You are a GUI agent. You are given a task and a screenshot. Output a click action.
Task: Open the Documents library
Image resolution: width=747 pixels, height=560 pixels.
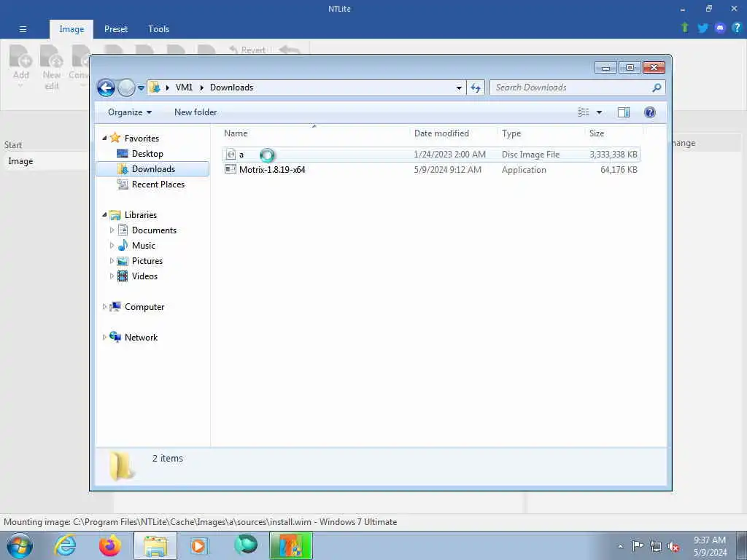point(154,230)
